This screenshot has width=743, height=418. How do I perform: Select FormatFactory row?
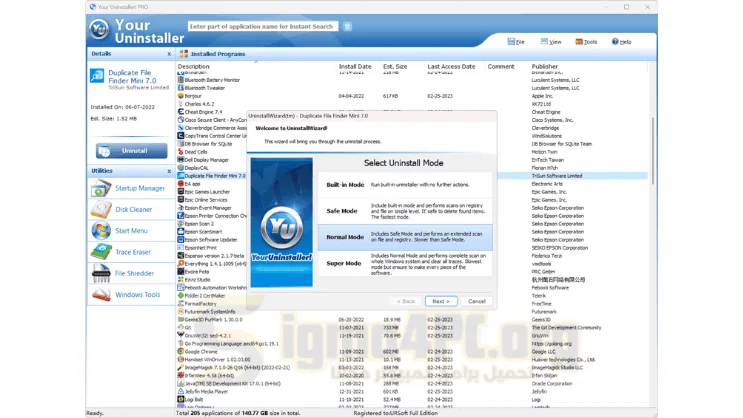coord(212,304)
